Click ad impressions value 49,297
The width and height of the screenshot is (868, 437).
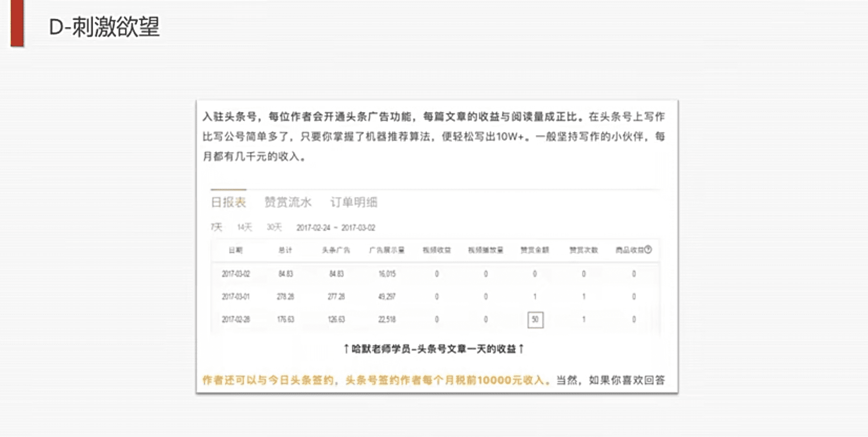387,297
